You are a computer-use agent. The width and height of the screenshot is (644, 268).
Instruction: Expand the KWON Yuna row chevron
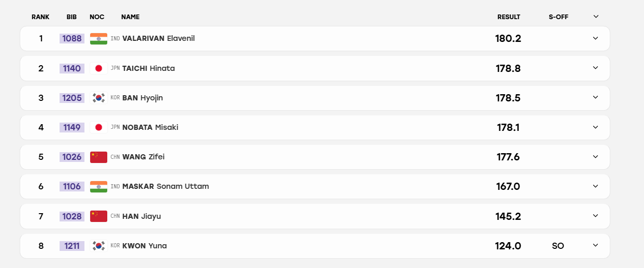[x=595, y=245]
